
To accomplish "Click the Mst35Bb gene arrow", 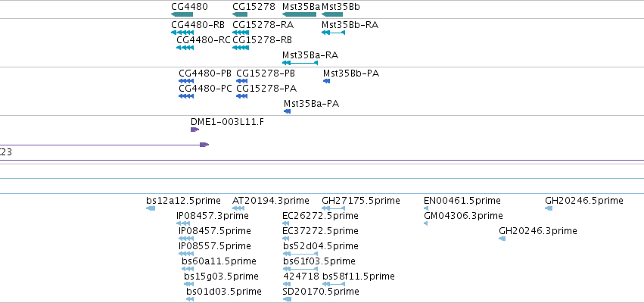I will tap(332, 14).
